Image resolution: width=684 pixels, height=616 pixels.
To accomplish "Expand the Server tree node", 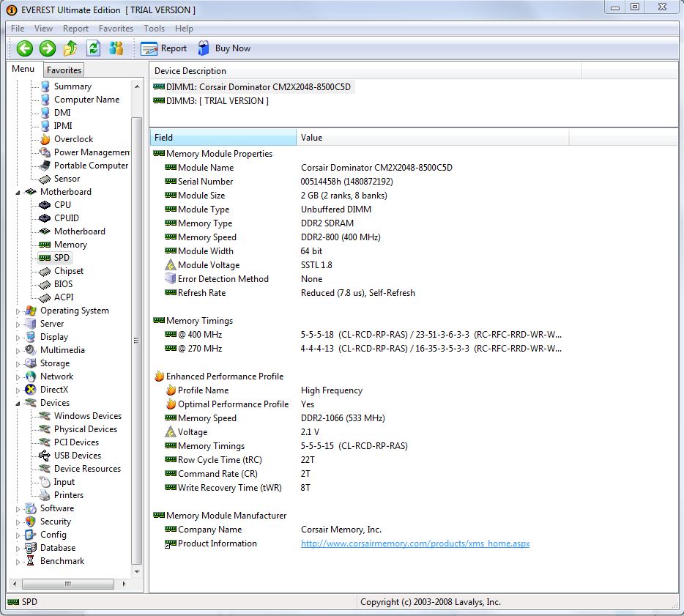I will (18, 324).
